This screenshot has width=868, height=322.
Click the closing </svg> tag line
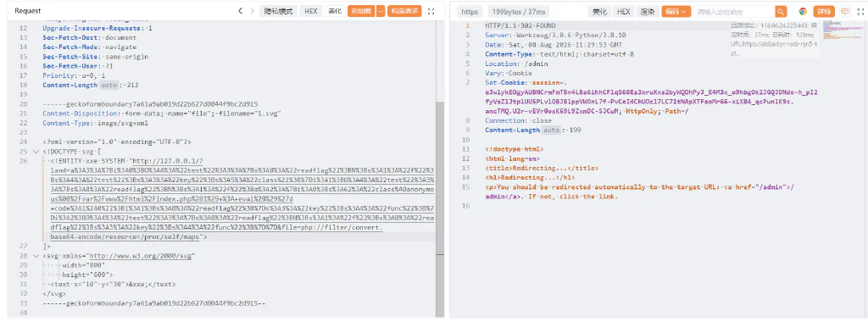click(54, 294)
